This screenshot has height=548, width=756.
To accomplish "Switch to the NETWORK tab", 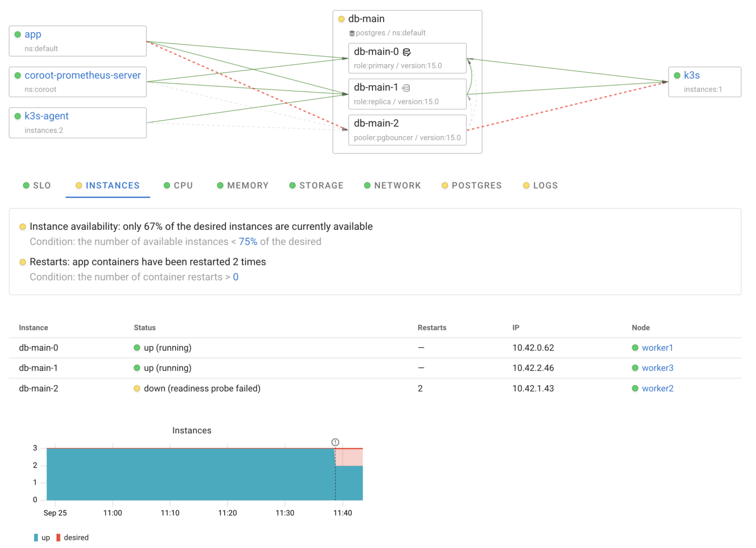I will click(x=398, y=186).
